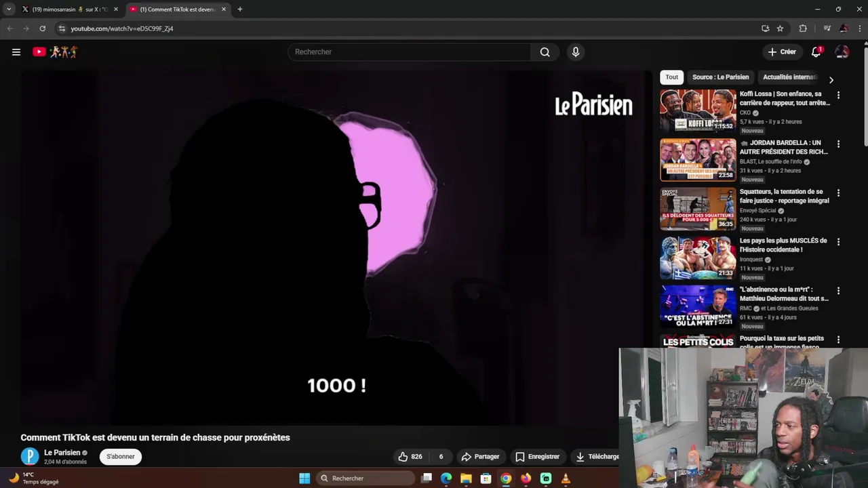The height and width of the screenshot is (488, 868).
Task: Open options menu for Jordan Bardella video
Action: [838, 144]
